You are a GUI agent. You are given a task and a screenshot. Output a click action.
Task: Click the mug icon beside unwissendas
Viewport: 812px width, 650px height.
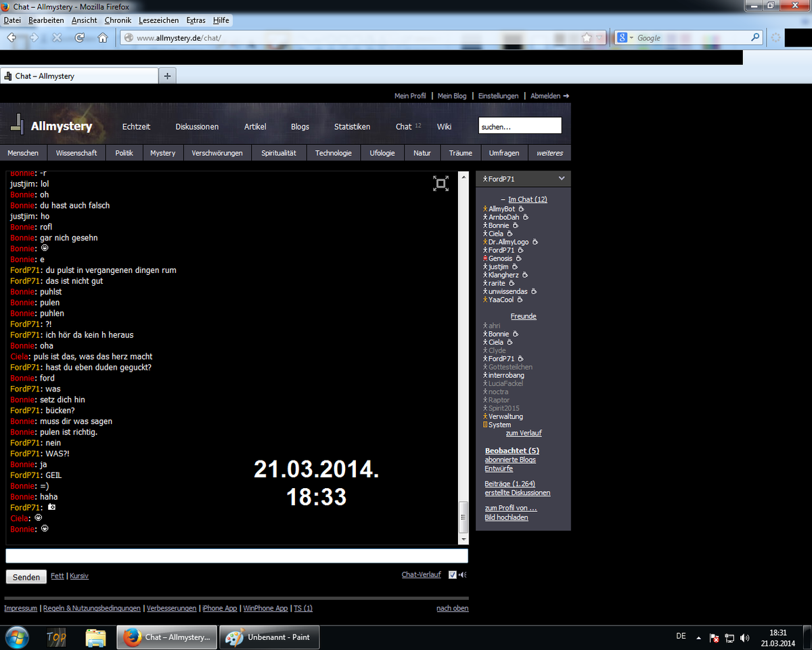(x=534, y=292)
